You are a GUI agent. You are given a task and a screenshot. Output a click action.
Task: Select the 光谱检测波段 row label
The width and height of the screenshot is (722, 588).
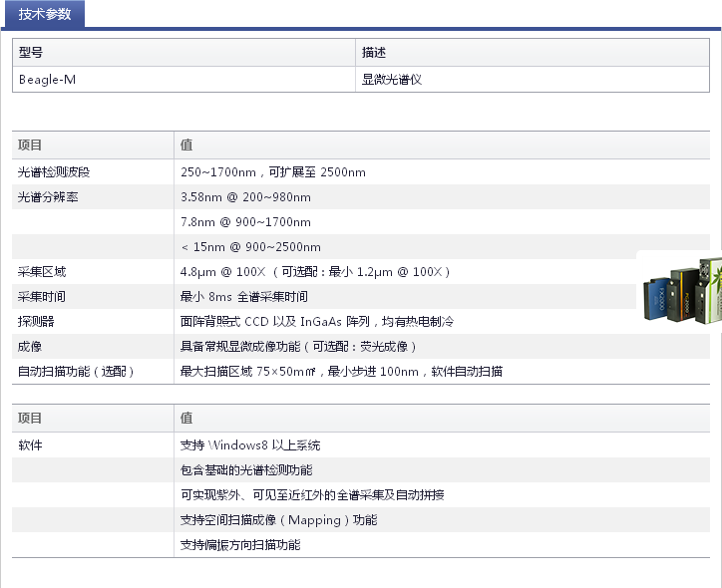pyautogui.click(x=54, y=172)
